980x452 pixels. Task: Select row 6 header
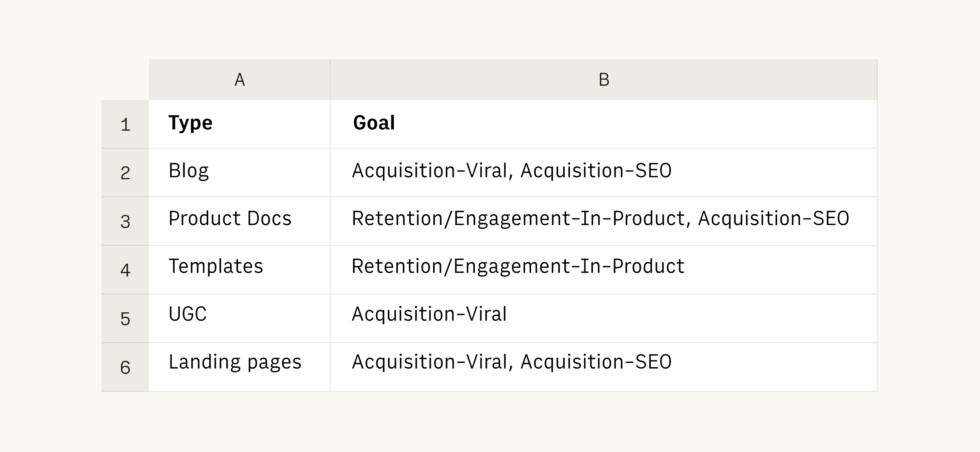click(125, 367)
